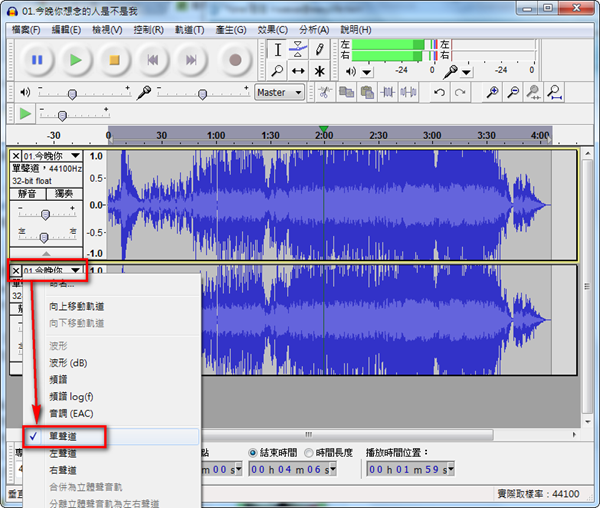Click the 獨奏 solo button on first track

coord(63,193)
